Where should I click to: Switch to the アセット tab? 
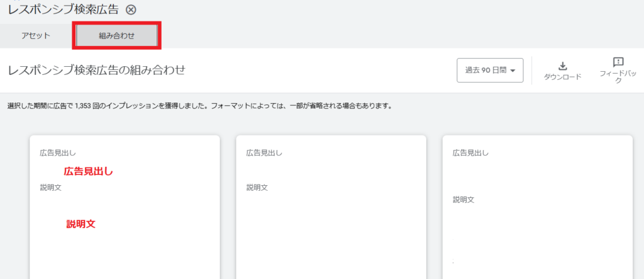pyautogui.click(x=36, y=36)
